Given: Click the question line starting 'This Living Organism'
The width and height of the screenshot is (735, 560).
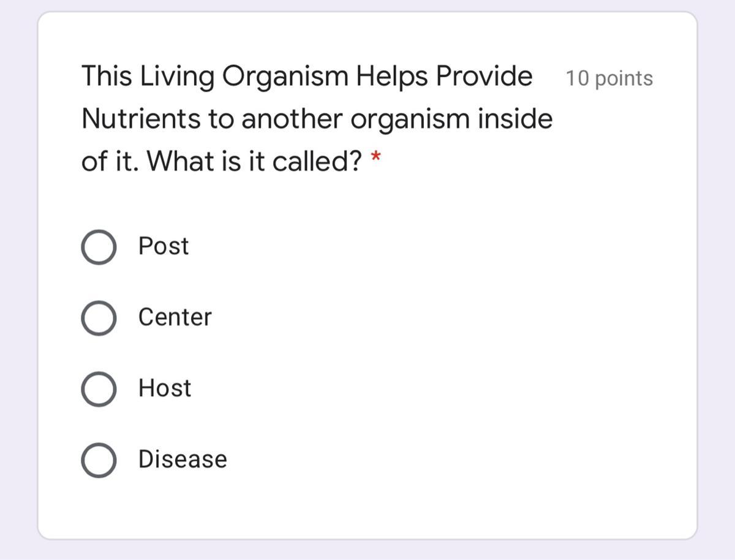Looking at the screenshot, I should tap(306, 77).
